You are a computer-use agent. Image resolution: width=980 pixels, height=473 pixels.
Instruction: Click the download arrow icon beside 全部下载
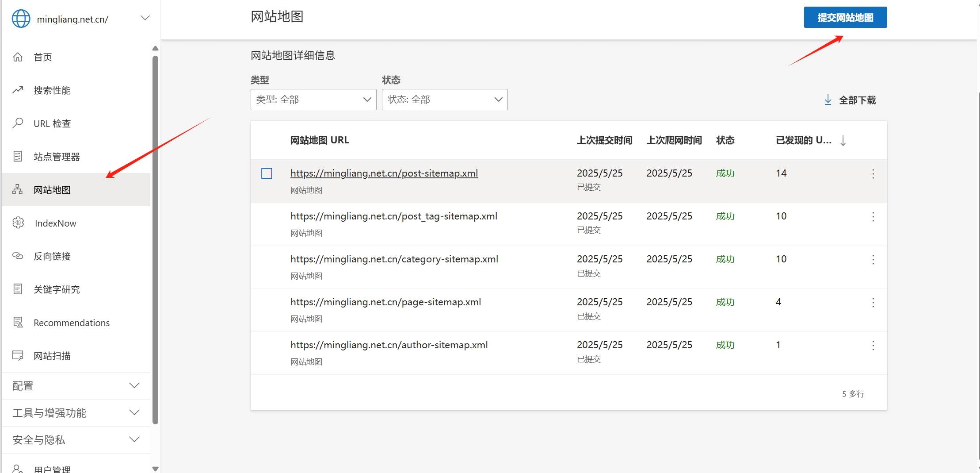(x=828, y=100)
